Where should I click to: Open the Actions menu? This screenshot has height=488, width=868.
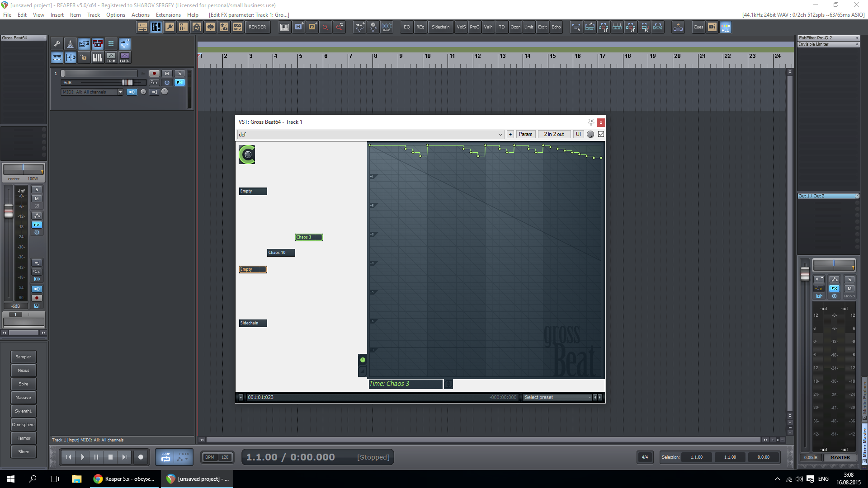pyautogui.click(x=141, y=15)
